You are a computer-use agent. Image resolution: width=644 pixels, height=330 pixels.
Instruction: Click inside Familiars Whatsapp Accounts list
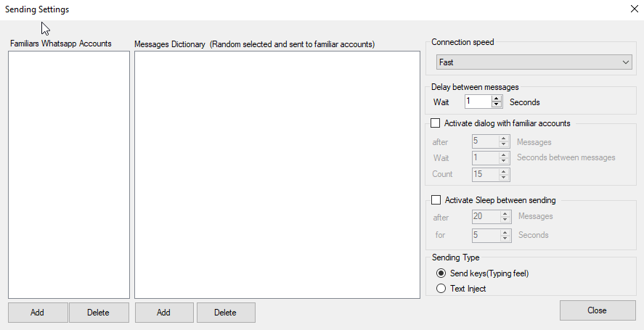pyautogui.click(x=69, y=174)
